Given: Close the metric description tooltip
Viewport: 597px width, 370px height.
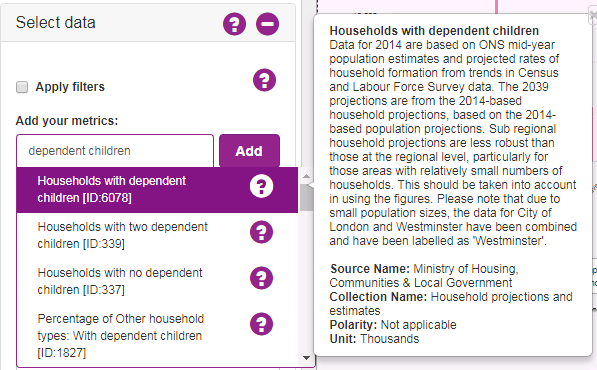Looking at the screenshot, I should coord(593,16).
